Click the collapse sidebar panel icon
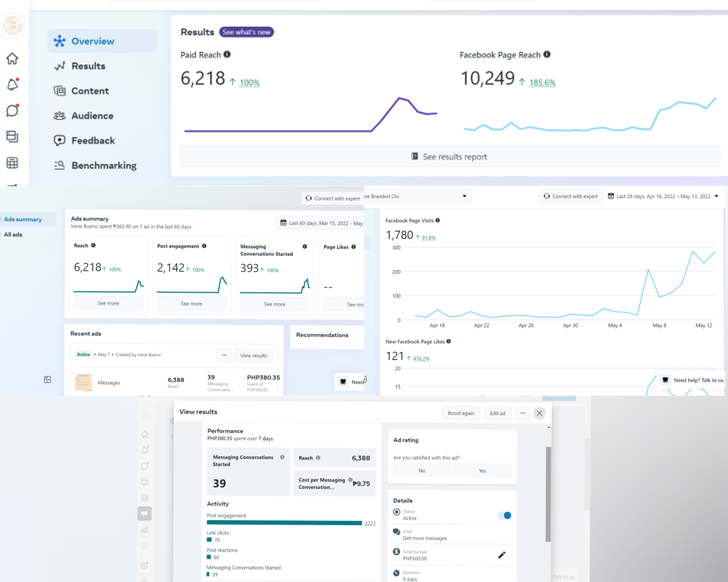728x582 pixels. coord(47,379)
